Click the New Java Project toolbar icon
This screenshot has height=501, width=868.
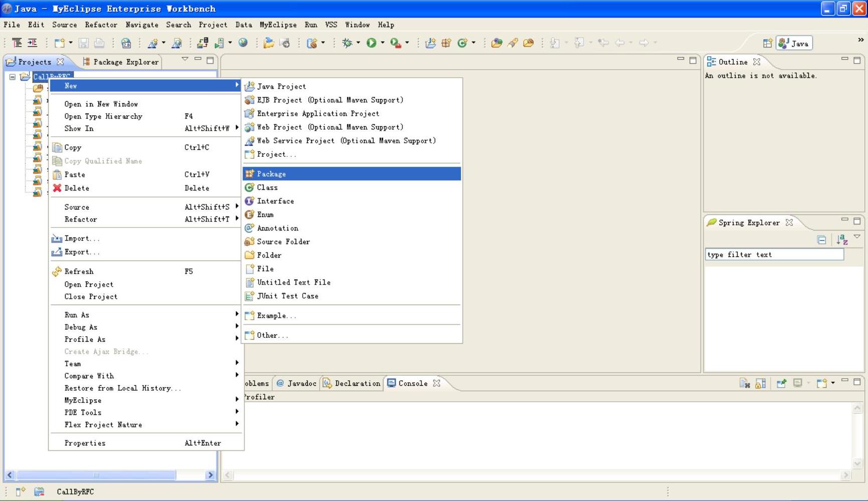point(430,43)
